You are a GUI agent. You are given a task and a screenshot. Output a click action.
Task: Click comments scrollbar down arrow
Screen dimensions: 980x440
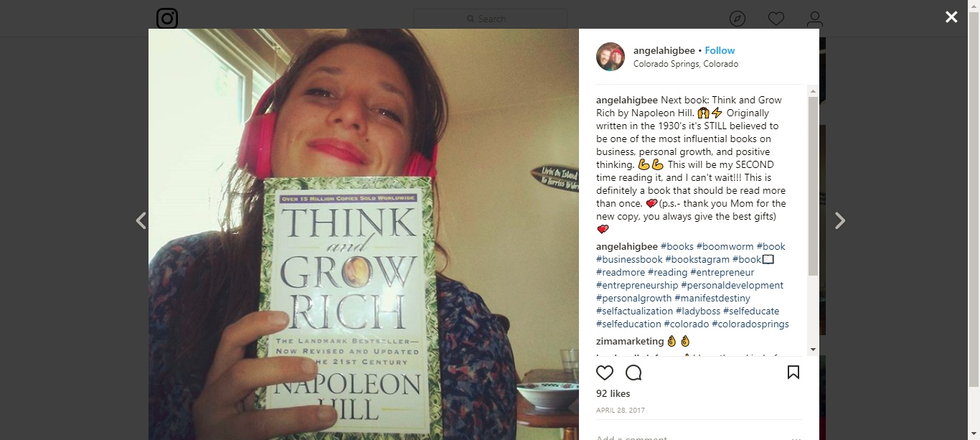pyautogui.click(x=813, y=350)
